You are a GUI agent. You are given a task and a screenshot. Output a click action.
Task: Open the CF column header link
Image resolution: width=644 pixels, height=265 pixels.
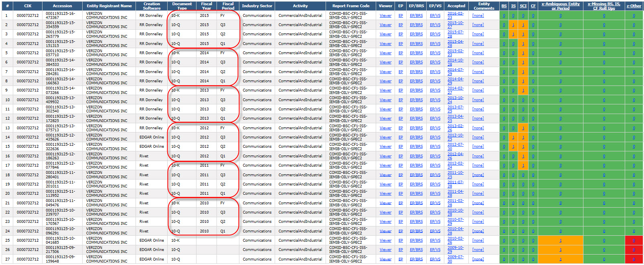pyautogui.click(x=533, y=6)
